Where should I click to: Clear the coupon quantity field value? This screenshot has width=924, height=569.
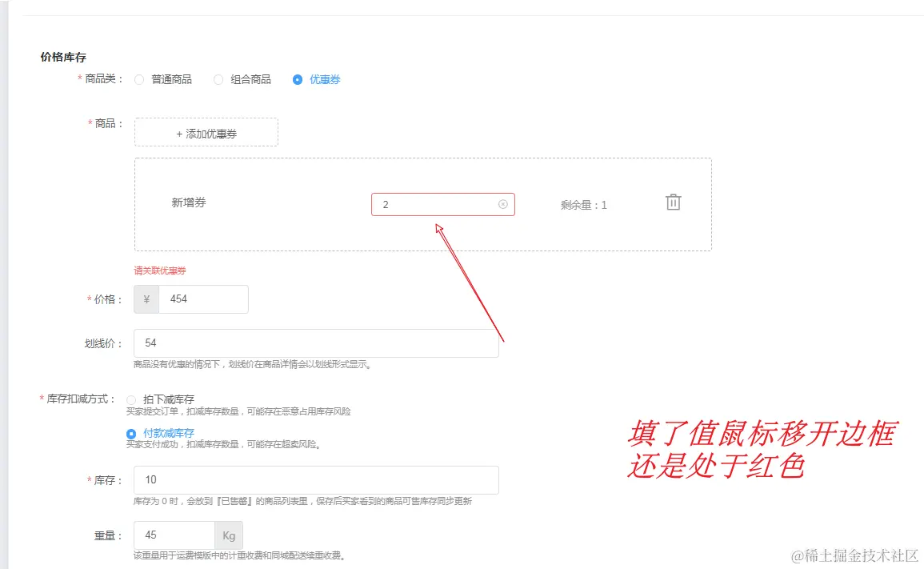(x=502, y=204)
